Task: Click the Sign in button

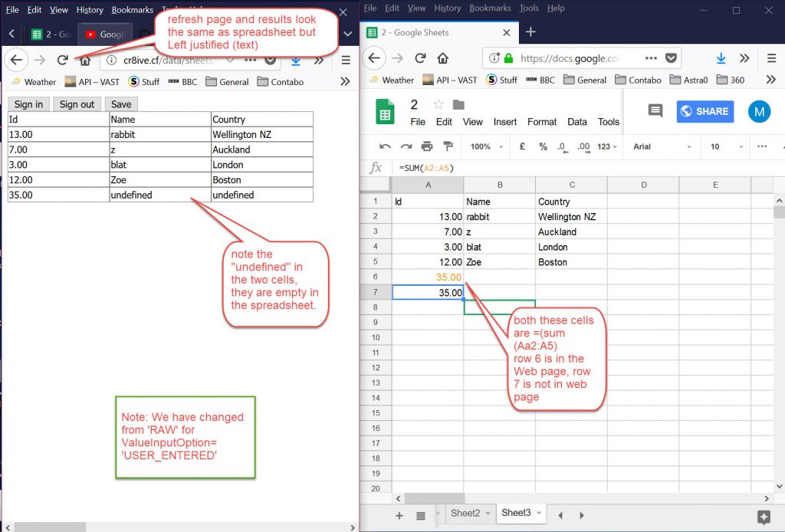Action: click(x=28, y=104)
